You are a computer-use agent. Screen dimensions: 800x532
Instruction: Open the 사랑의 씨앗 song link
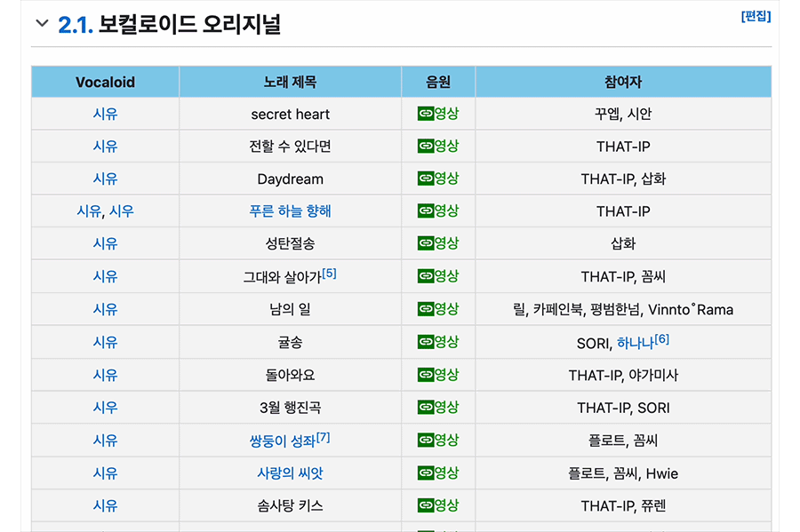[x=290, y=473]
